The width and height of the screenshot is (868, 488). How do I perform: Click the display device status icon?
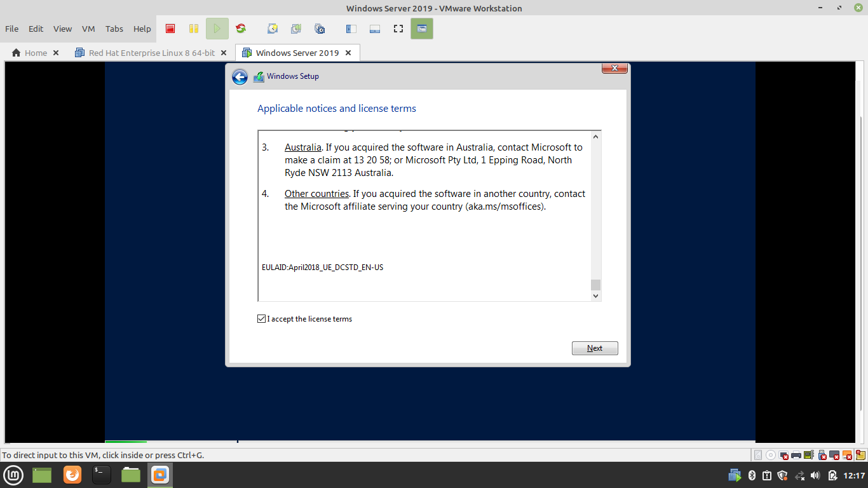(835, 455)
